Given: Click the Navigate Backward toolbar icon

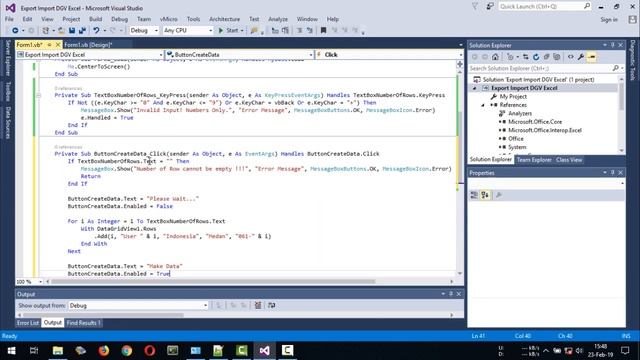Looking at the screenshot, I should point(15,31).
